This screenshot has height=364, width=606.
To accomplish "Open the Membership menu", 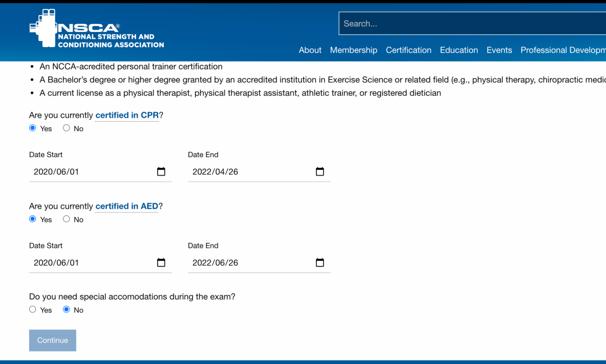I will click(353, 50).
